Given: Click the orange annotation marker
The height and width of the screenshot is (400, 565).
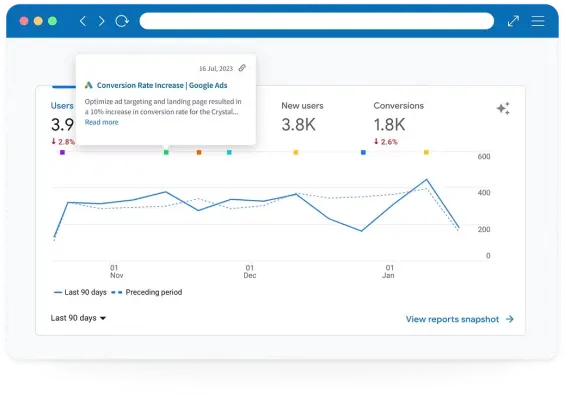Looking at the screenshot, I should (199, 152).
